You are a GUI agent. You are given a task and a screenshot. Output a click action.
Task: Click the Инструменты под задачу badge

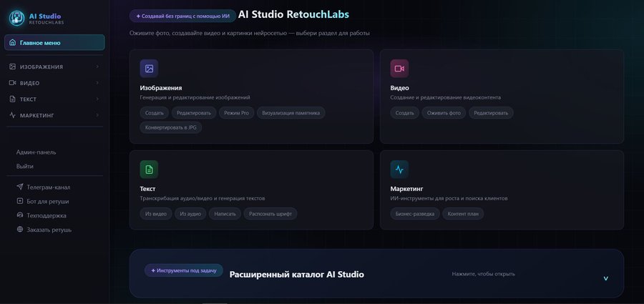184,270
